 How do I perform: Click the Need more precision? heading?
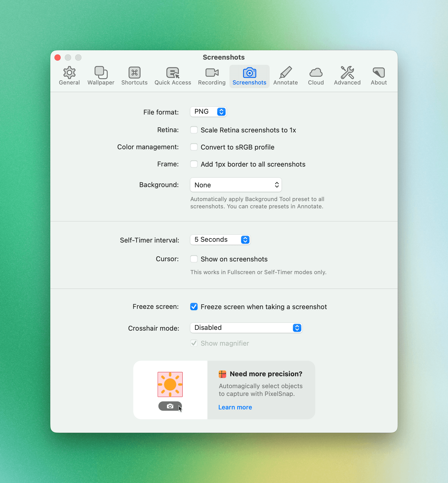[x=266, y=374]
